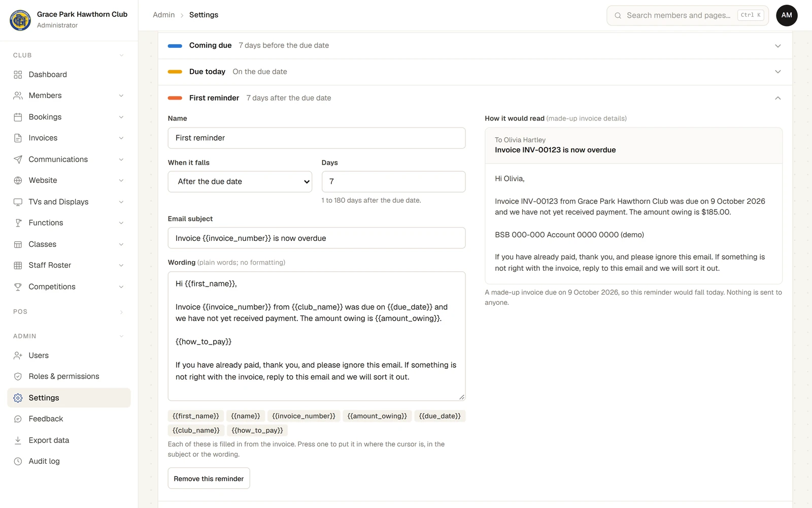Click the Export data download icon
Image resolution: width=812 pixels, height=508 pixels.
coord(18,440)
